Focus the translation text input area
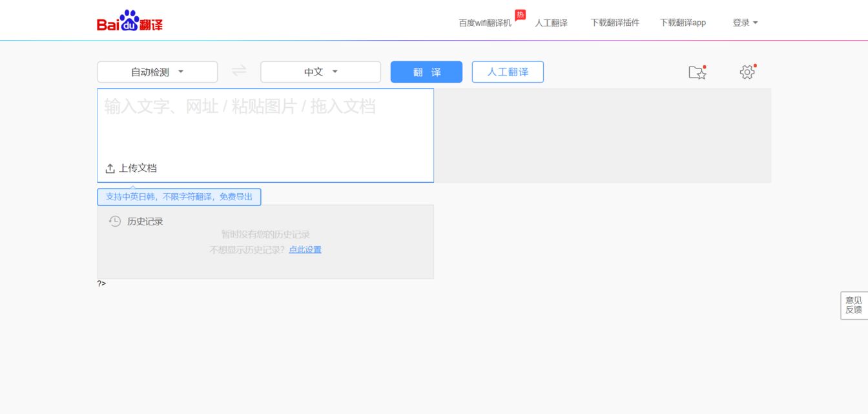 [265, 135]
